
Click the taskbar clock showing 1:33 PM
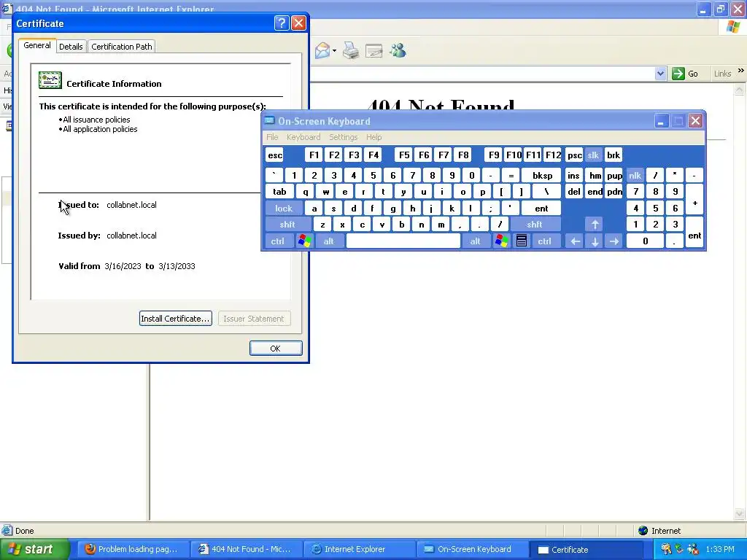tap(720, 549)
